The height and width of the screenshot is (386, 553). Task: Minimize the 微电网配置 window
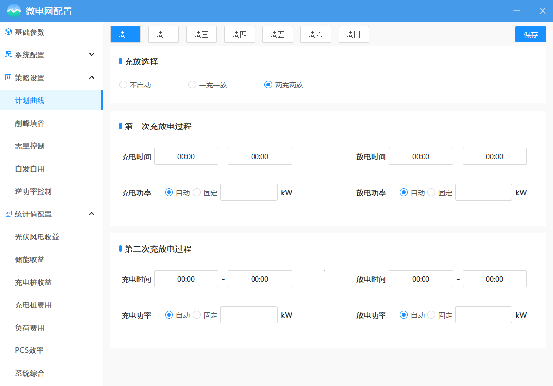[517, 11]
